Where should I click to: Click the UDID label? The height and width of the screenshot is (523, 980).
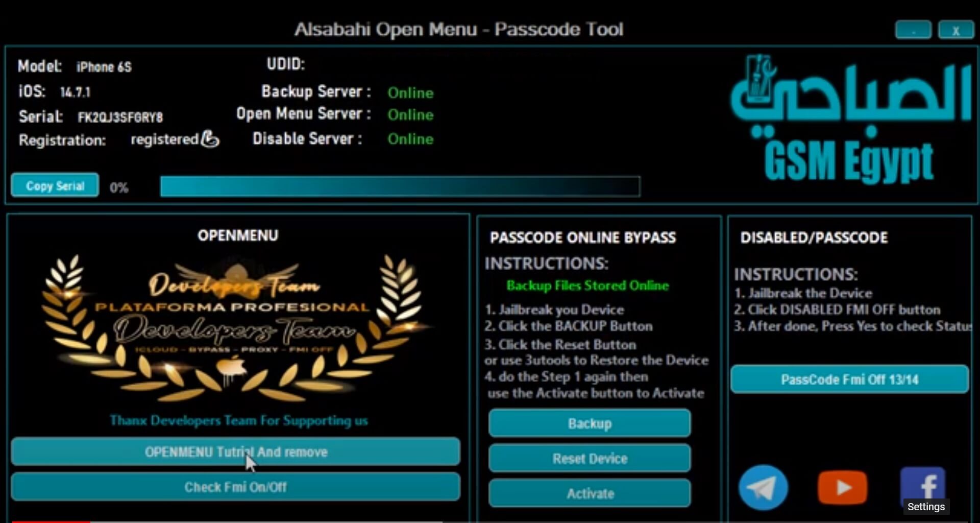click(285, 64)
